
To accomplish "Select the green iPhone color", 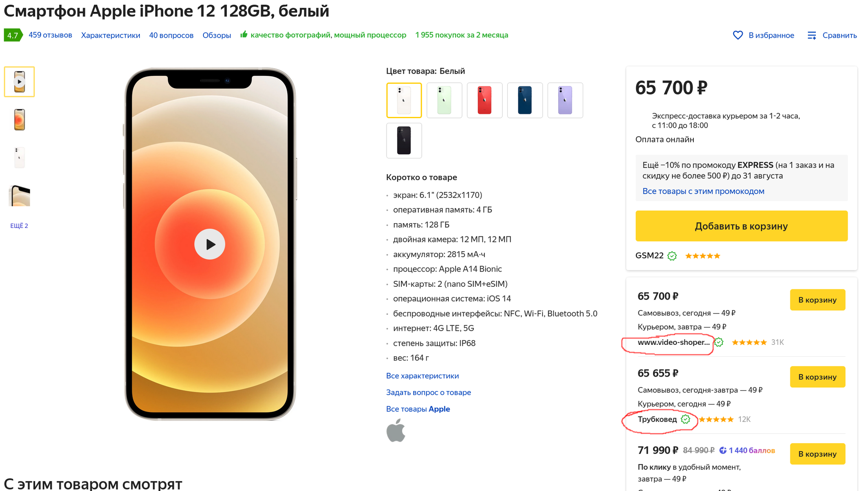I will point(444,100).
